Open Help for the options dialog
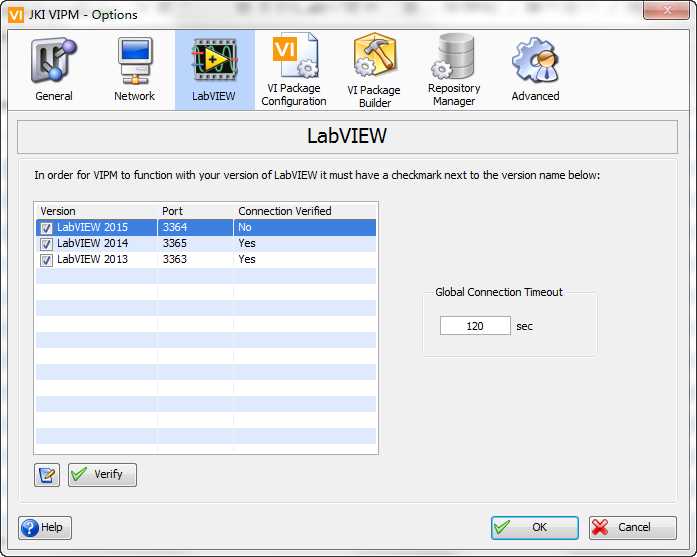Image resolution: width=697 pixels, height=557 pixels. tap(45, 528)
